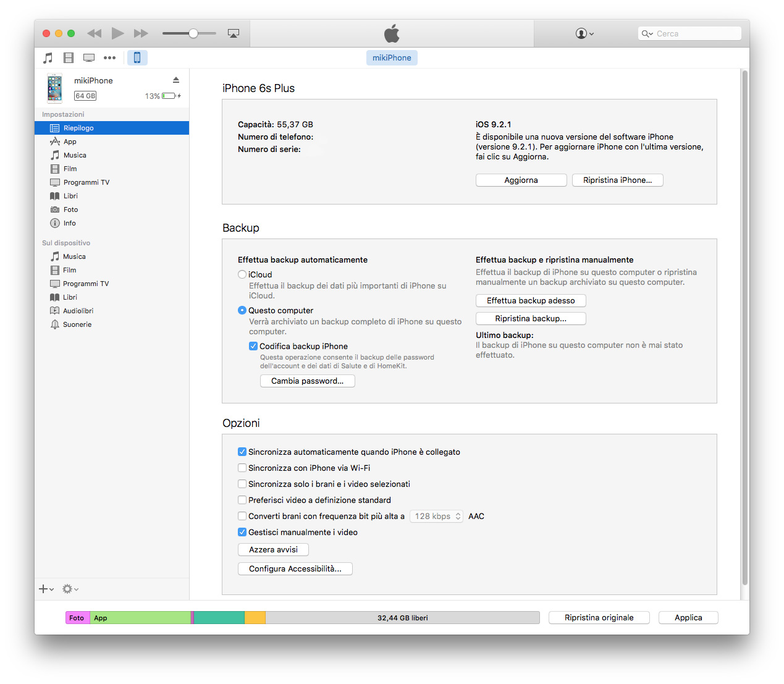
Task: Click the Foto segment of the storage bar
Action: click(78, 617)
